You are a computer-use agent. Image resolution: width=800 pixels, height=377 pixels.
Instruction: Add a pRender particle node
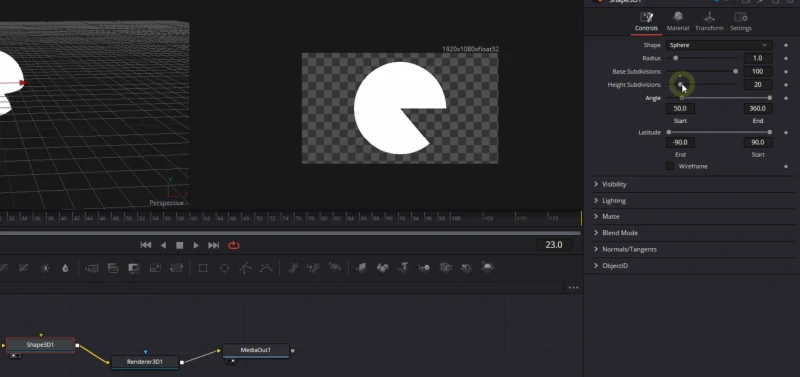pos(335,267)
